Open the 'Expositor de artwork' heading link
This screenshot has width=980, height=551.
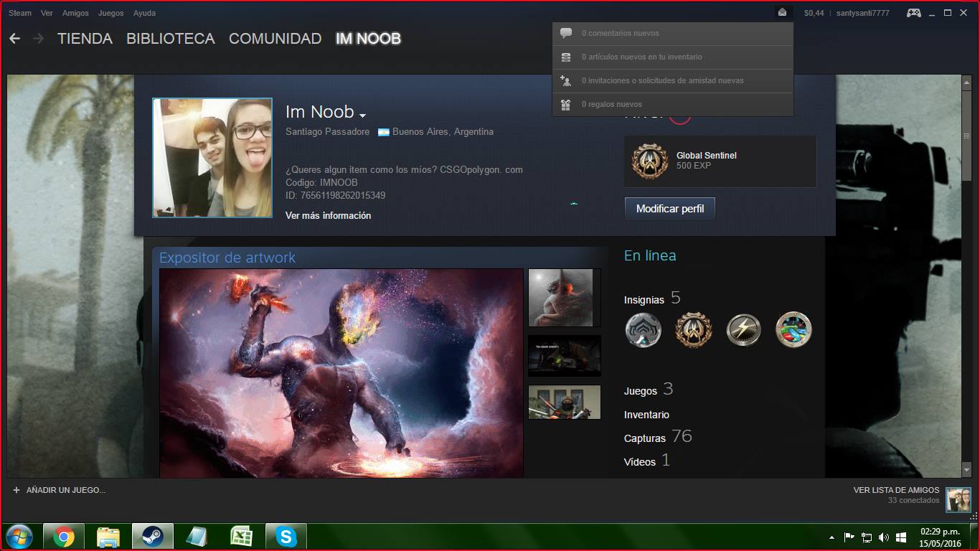point(227,258)
